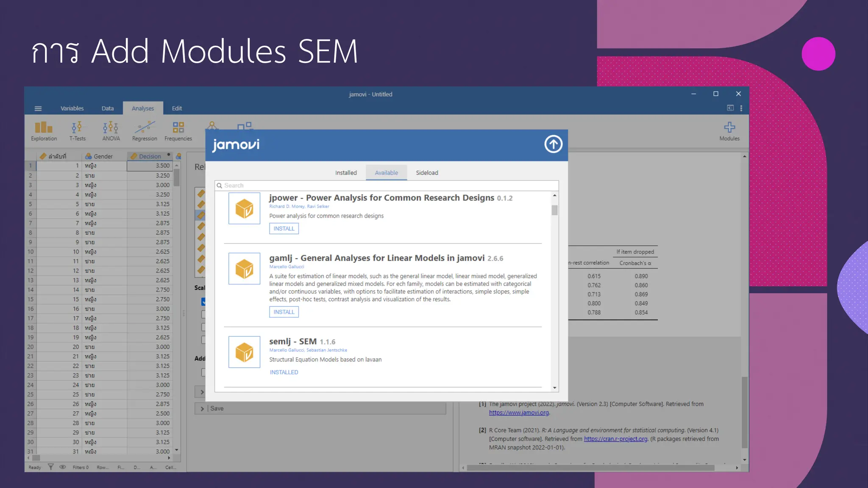Click the filter funnel icon in status bar
Screen dimensions: 868x488
click(x=50, y=467)
